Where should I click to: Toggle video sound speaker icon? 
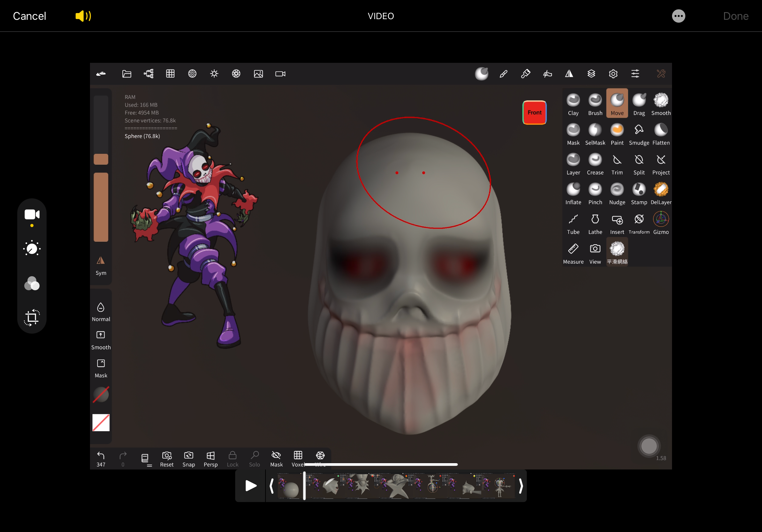pyautogui.click(x=83, y=16)
